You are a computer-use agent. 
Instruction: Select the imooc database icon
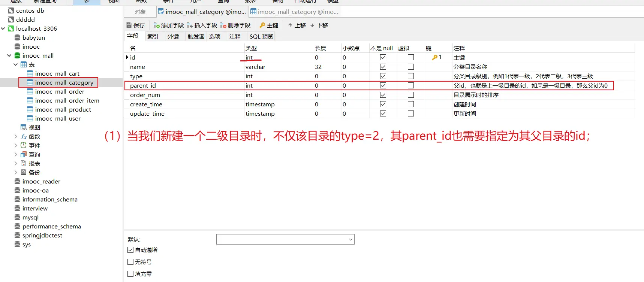pos(17,46)
